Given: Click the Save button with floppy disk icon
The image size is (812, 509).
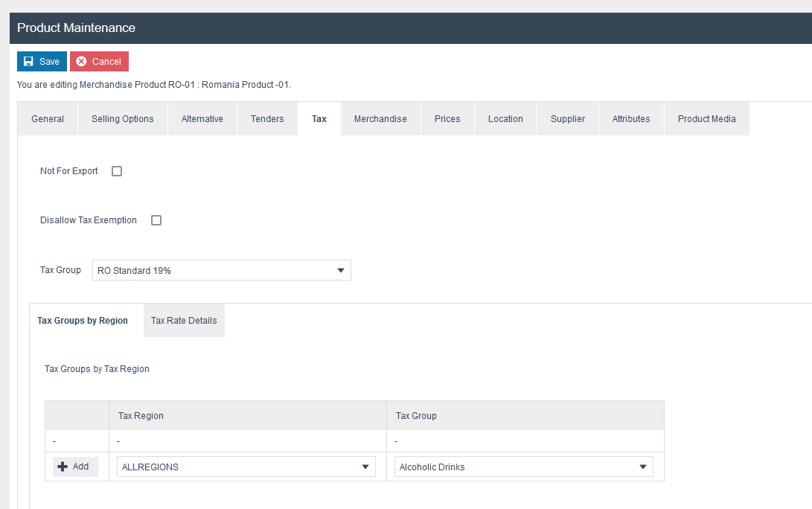Looking at the screenshot, I should point(42,62).
